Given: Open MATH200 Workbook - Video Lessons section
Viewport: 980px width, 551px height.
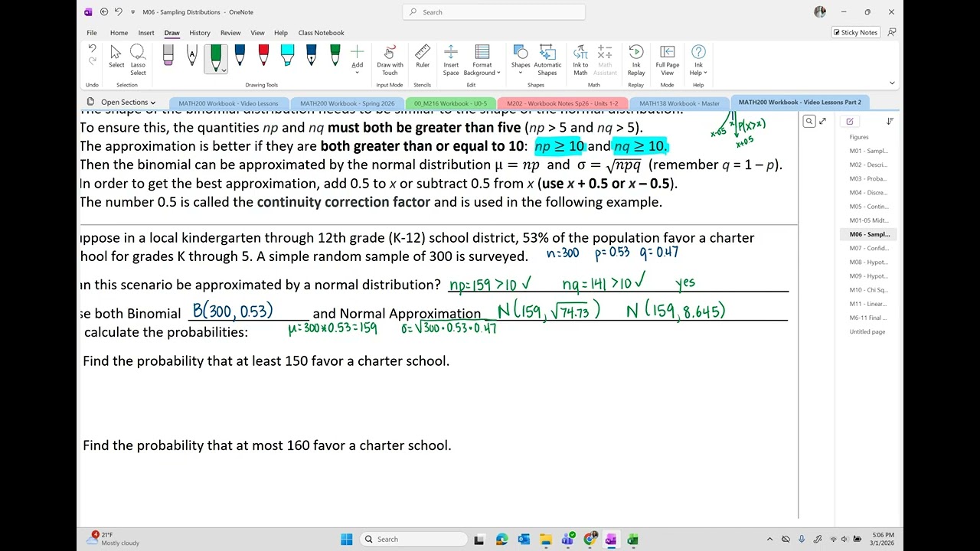Looking at the screenshot, I should [x=228, y=103].
